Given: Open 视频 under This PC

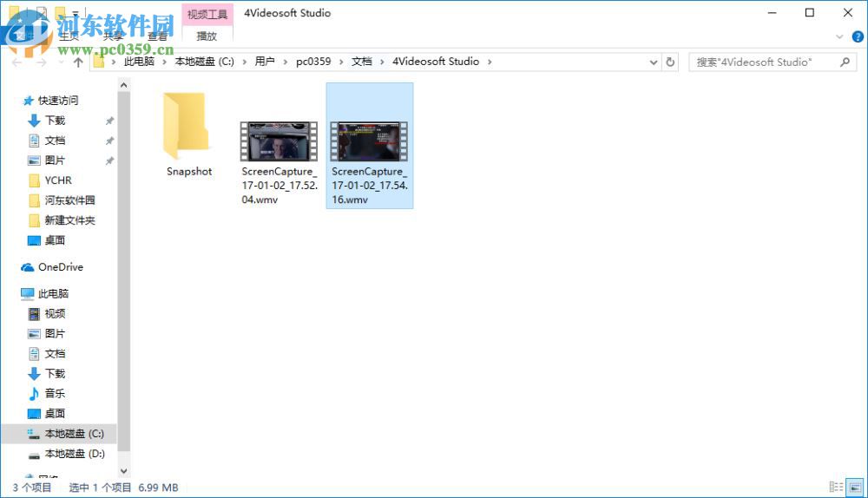Looking at the screenshot, I should tap(56, 314).
